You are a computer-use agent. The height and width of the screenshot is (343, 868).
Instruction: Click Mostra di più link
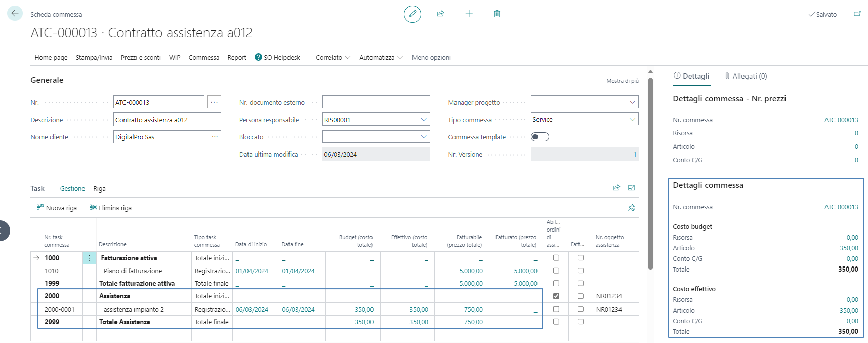click(x=623, y=81)
